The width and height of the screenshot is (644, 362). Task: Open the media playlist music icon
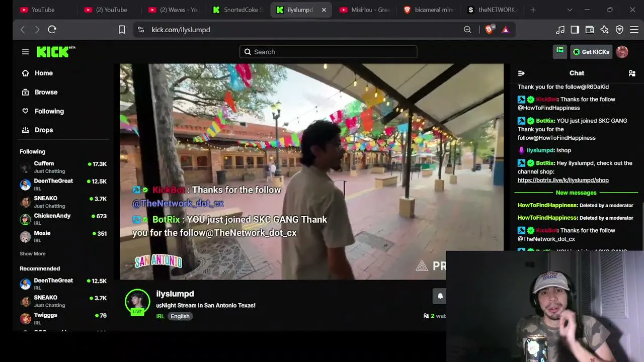tap(560, 30)
